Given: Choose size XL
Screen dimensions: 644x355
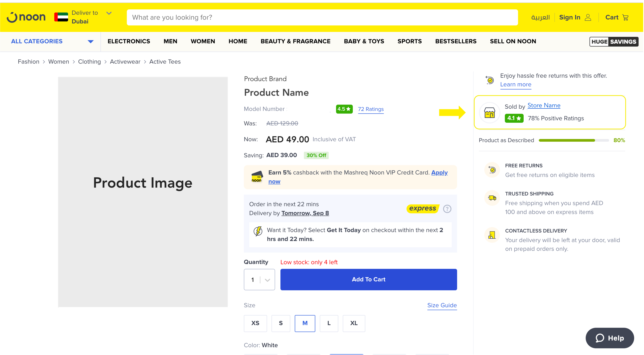Looking at the screenshot, I should [x=354, y=323].
